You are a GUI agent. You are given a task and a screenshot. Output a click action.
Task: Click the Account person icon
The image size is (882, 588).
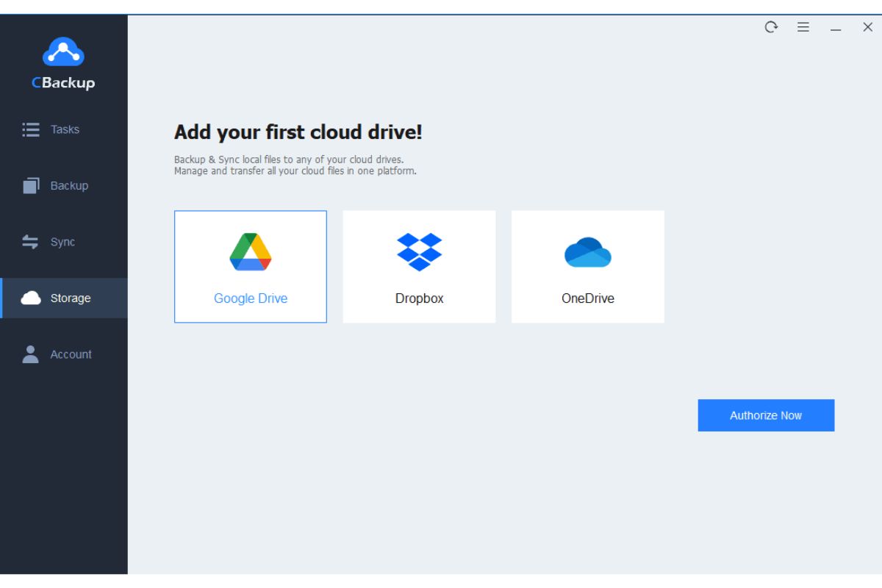(30, 354)
